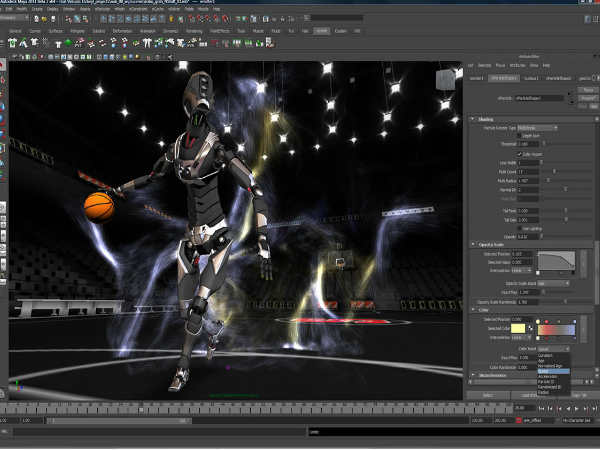Click the Select tool in the toolbox
Screen dimensions: 600x450
(x=2, y=66)
